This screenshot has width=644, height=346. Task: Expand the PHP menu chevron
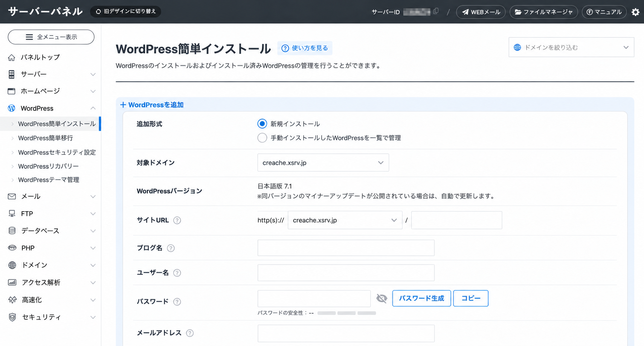pyautogui.click(x=93, y=248)
